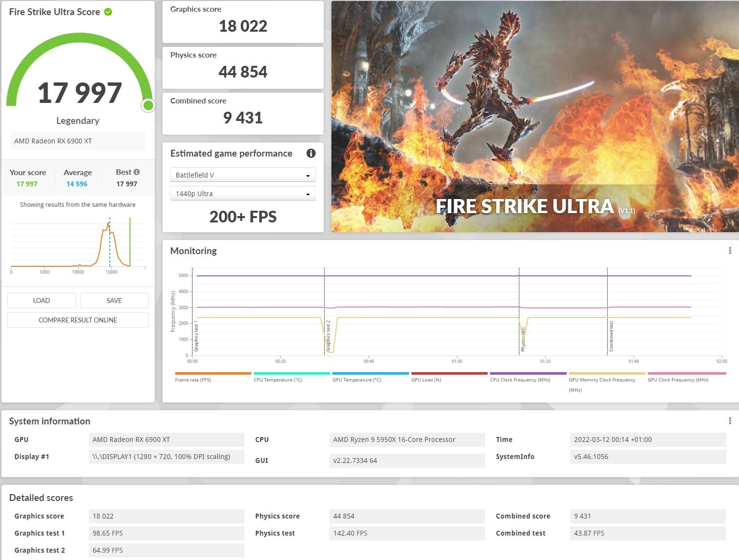Toggle the CPU Temperature legend
This screenshot has height=560, width=739.
pyautogui.click(x=292, y=377)
